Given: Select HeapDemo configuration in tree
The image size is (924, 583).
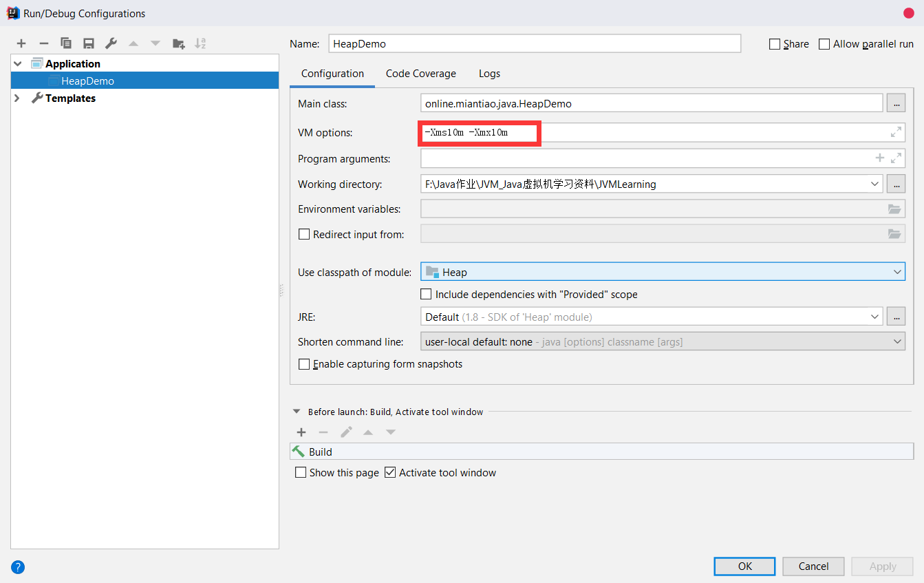Looking at the screenshot, I should tap(144, 81).
